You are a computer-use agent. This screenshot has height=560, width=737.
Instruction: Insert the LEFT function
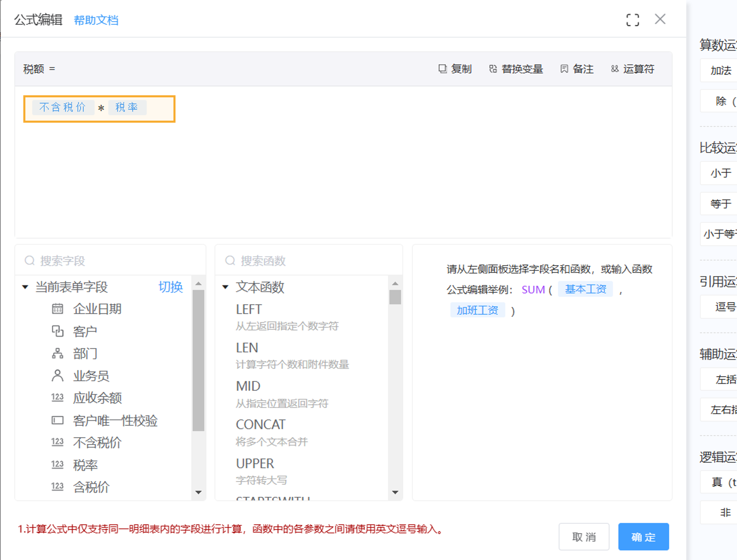[249, 309]
